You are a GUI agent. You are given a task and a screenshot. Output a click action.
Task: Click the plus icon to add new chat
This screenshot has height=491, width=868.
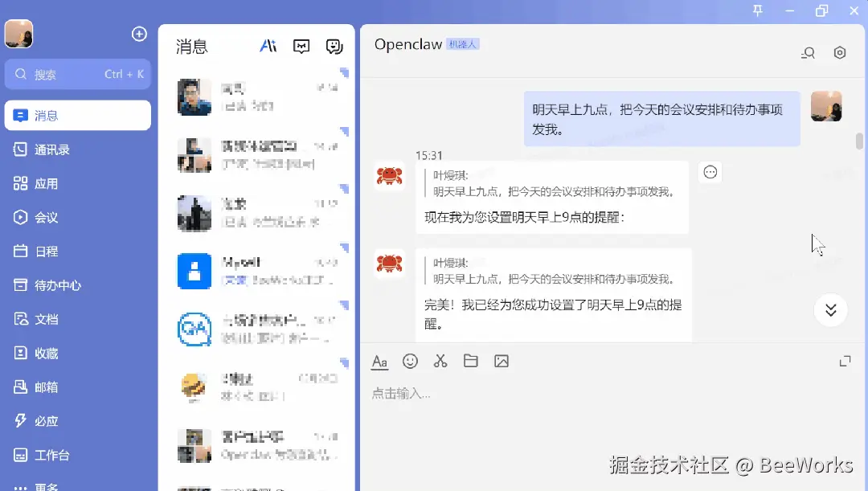[138, 34]
